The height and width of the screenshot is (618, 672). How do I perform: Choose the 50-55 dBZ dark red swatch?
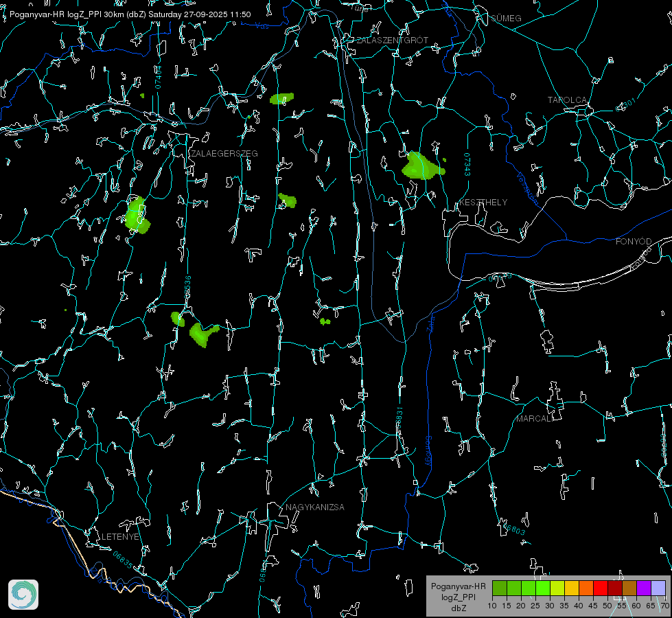[615, 588]
